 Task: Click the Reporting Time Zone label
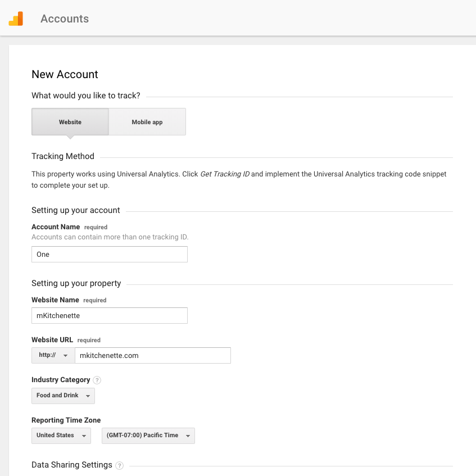(x=66, y=420)
